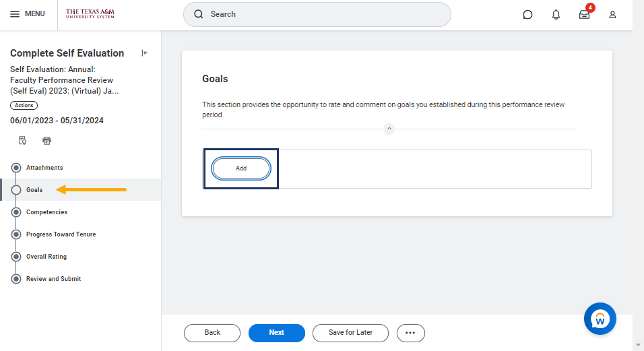Open the user profile icon

click(x=612, y=15)
